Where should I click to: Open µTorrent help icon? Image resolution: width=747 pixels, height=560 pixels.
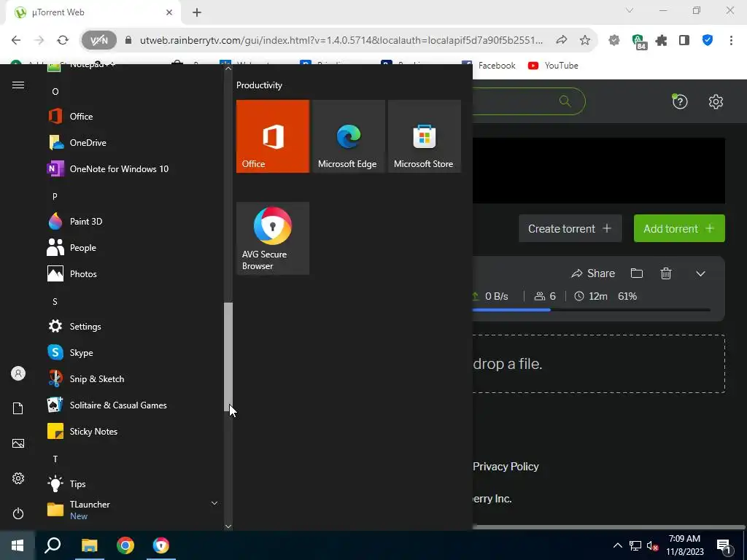click(680, 101)
